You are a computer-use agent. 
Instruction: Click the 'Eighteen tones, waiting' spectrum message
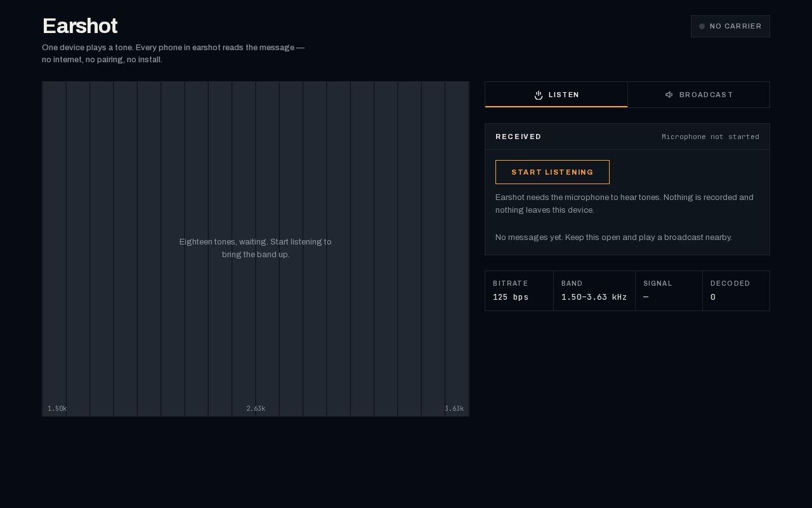[x=256, y=248]
